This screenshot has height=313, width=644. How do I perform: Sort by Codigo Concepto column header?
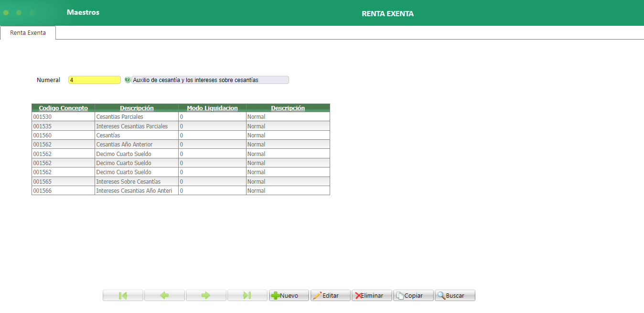tap(64, 108)
